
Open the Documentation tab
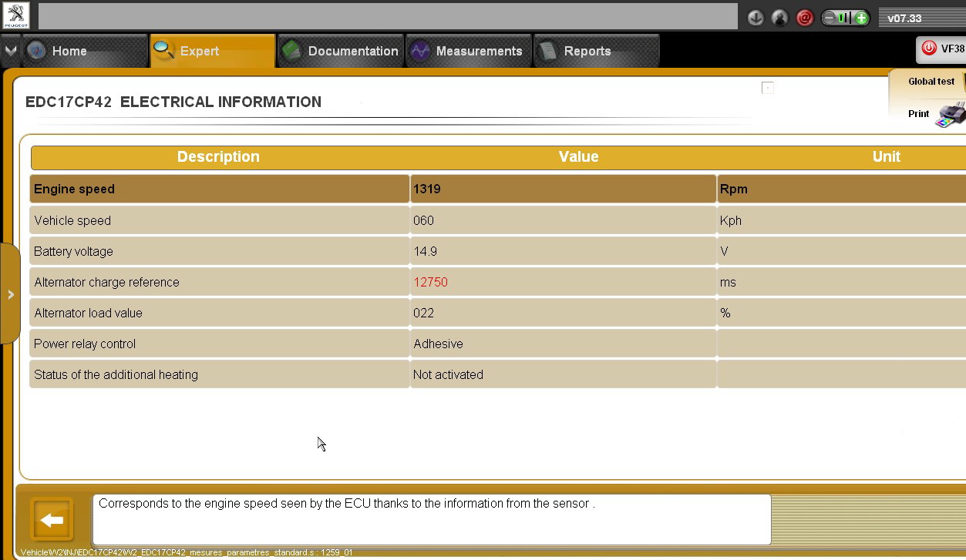tap(341, 51)
